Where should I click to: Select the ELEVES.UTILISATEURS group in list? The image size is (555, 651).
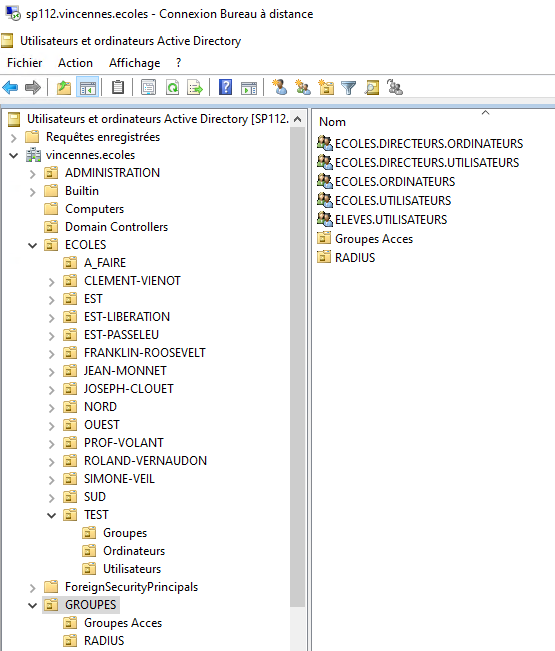coord(391,219)
